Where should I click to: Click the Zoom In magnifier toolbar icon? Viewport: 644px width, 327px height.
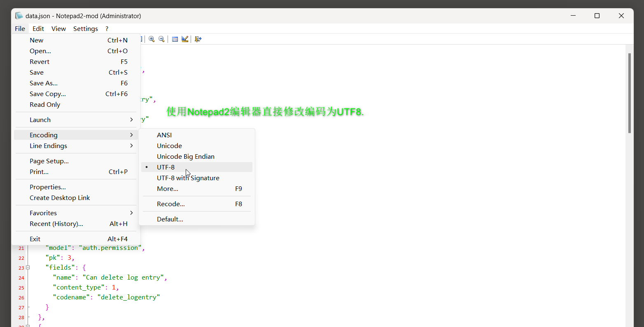pyautogui.click(x=152, y=39)
